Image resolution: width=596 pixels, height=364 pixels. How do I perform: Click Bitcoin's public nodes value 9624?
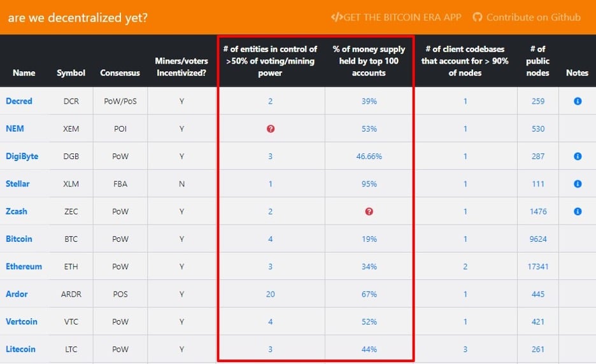tap(538, 239)
